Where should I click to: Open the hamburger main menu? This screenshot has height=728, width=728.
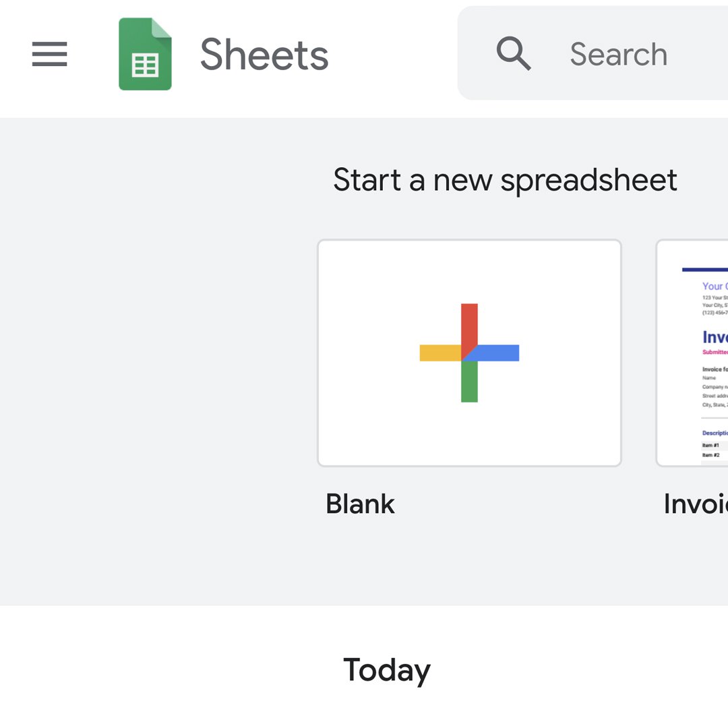[x=50, y=54]
